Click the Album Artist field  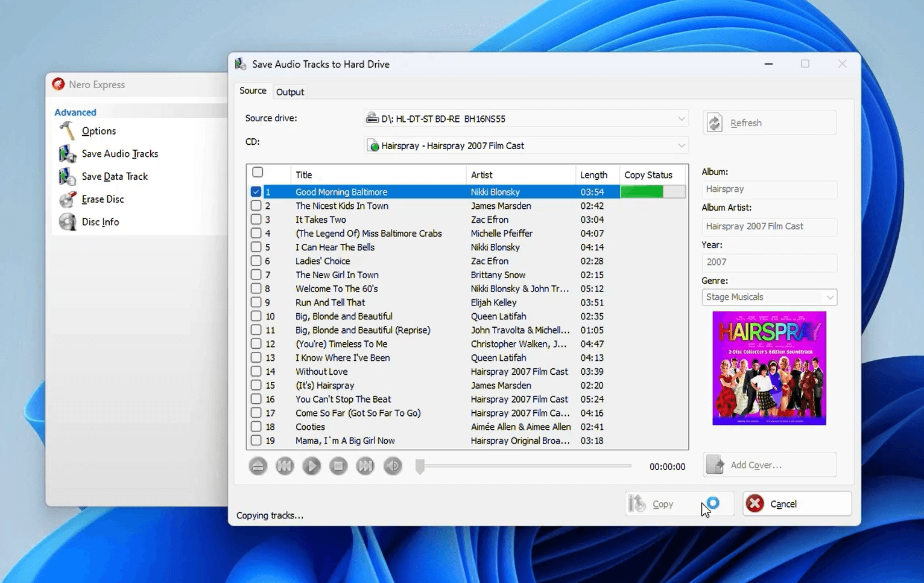(770, 226)
